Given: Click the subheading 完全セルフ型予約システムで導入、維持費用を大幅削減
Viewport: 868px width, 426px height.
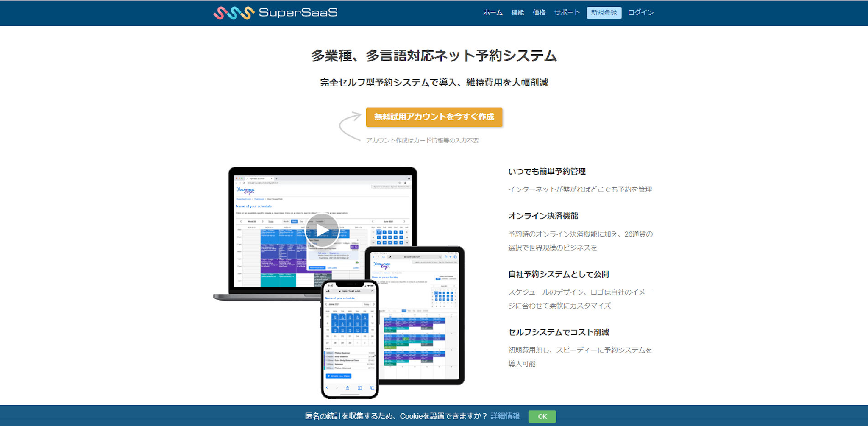Looking at the screenshot, I should [434, 83].
